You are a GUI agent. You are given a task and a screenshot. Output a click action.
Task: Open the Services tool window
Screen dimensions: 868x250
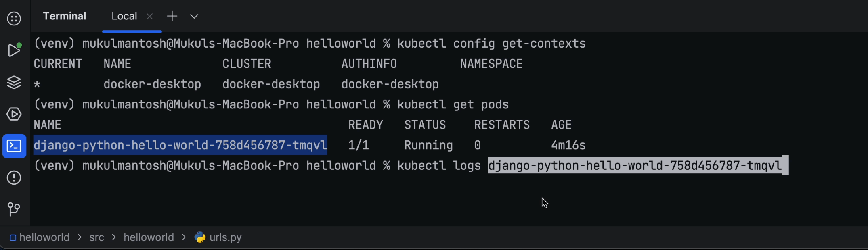14,114
